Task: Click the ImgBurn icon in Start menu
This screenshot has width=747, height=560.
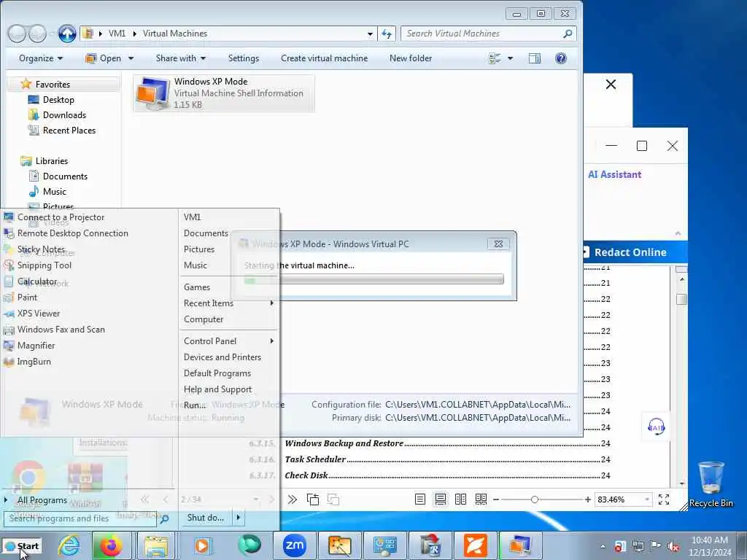Action: click(9, 362)
